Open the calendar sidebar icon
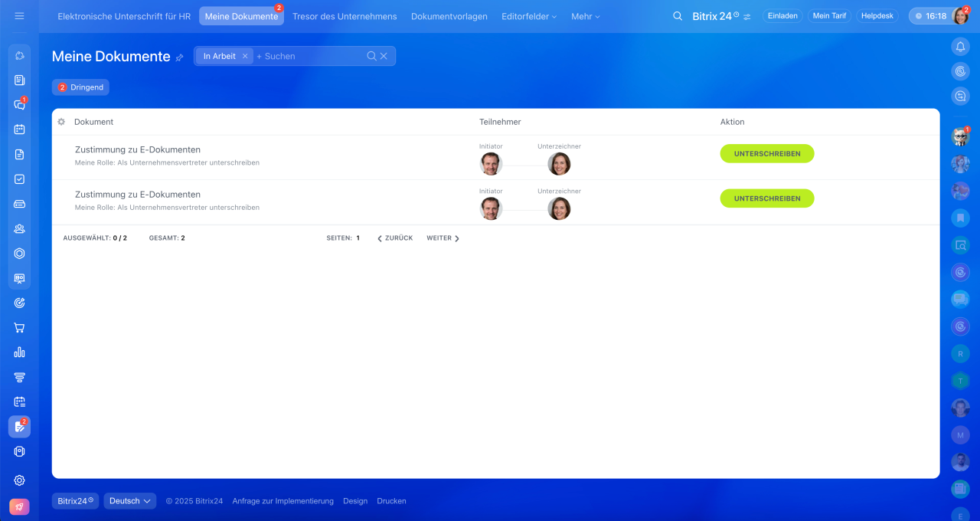This screenshot has width=980, height=521. pos(20,129)
